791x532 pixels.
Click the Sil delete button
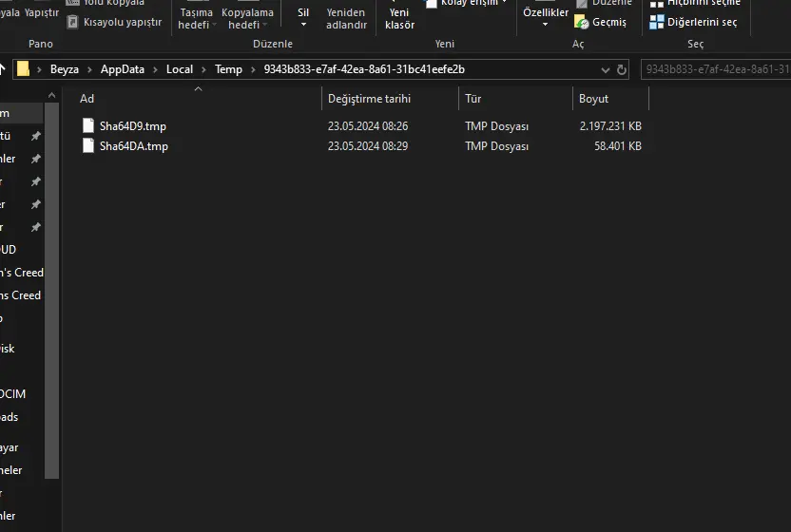pyautogui.click(x=303, y=16)
